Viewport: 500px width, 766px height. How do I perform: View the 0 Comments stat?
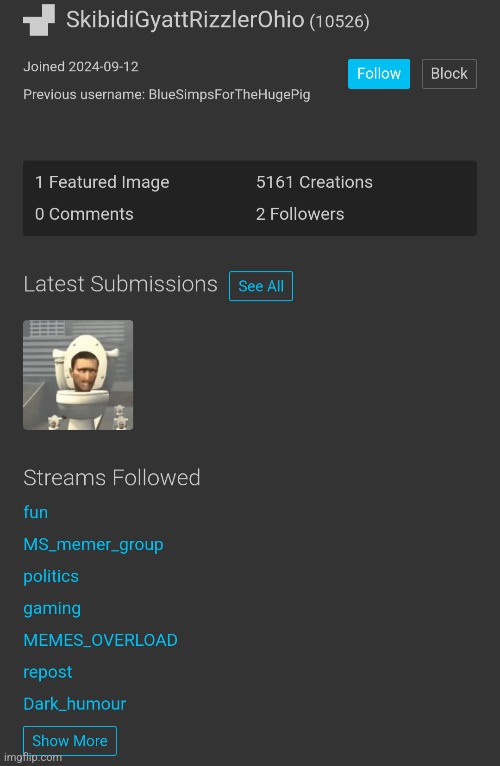click(84, 214)
